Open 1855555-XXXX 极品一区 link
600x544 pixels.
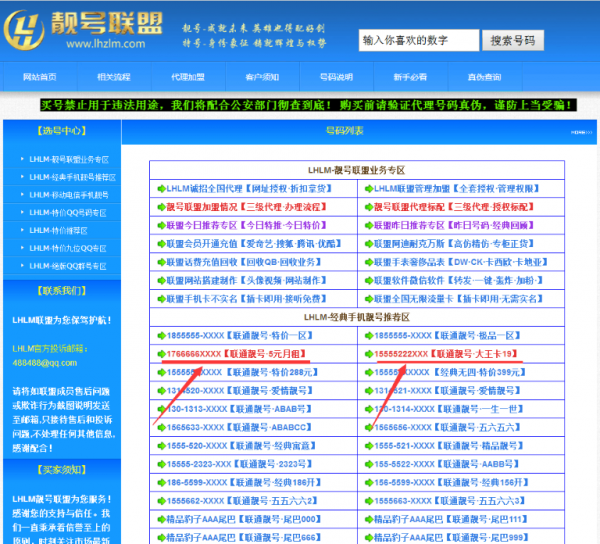coord(448,336)
